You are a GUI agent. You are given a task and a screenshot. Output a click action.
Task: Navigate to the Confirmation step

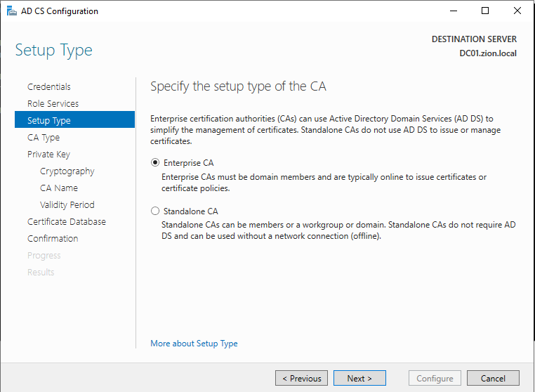53,239
